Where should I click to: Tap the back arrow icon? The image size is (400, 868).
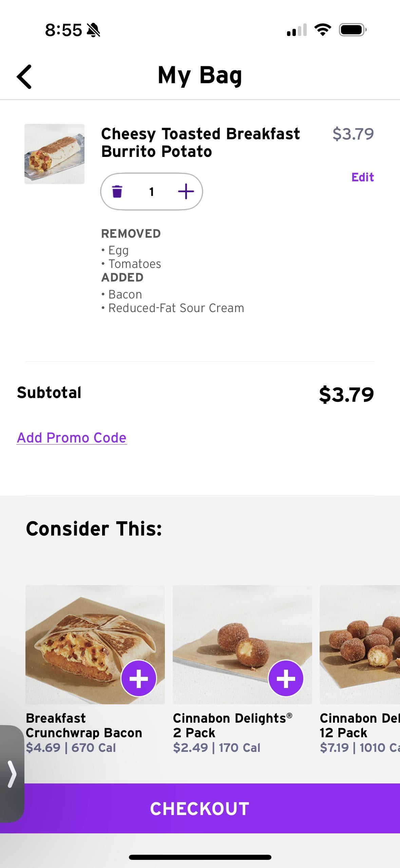pos(24,77)
